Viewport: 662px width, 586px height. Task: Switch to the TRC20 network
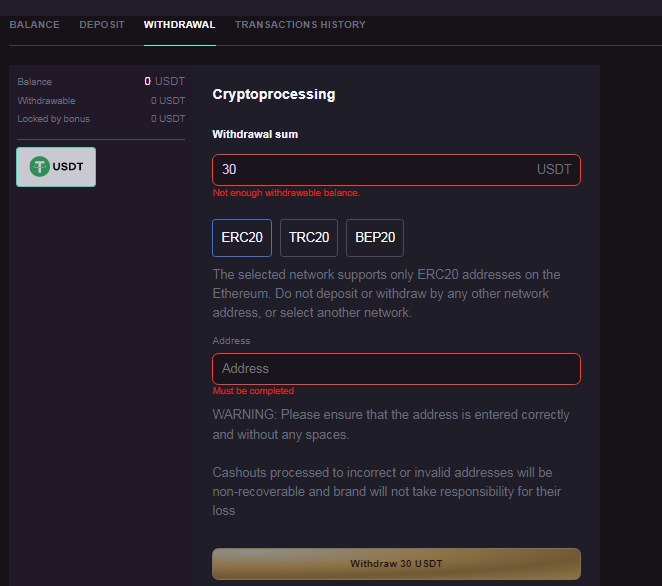click(309, 238)
